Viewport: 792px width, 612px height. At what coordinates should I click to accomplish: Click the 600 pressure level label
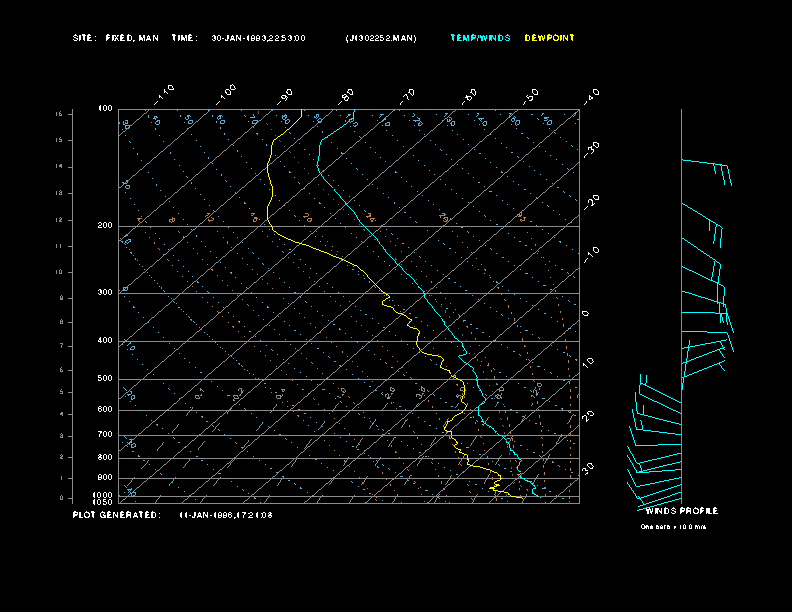pos(105,410)
